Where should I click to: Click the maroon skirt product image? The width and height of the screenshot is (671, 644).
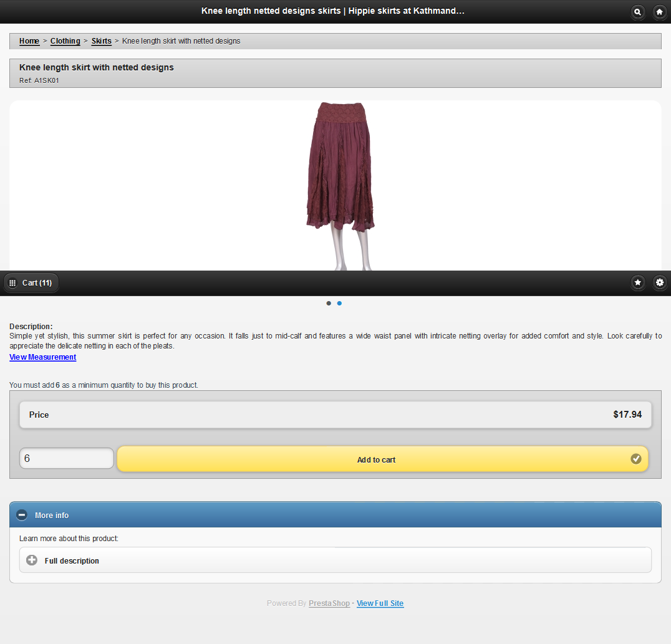click(x=340, y=186)
